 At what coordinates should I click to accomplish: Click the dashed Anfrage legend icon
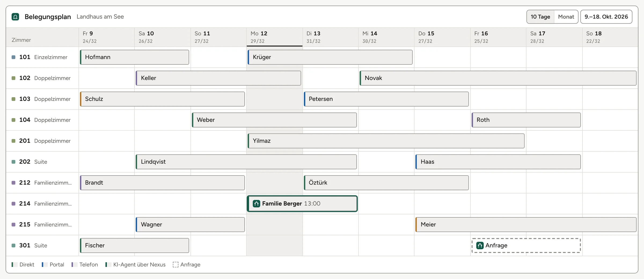pyautogui.click(x=175, y=265)
